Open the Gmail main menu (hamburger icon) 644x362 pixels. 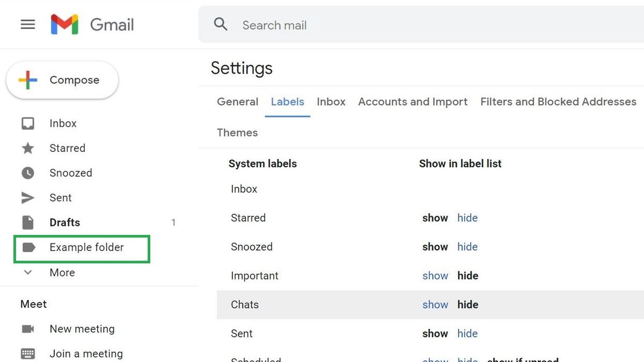(27, 24)
